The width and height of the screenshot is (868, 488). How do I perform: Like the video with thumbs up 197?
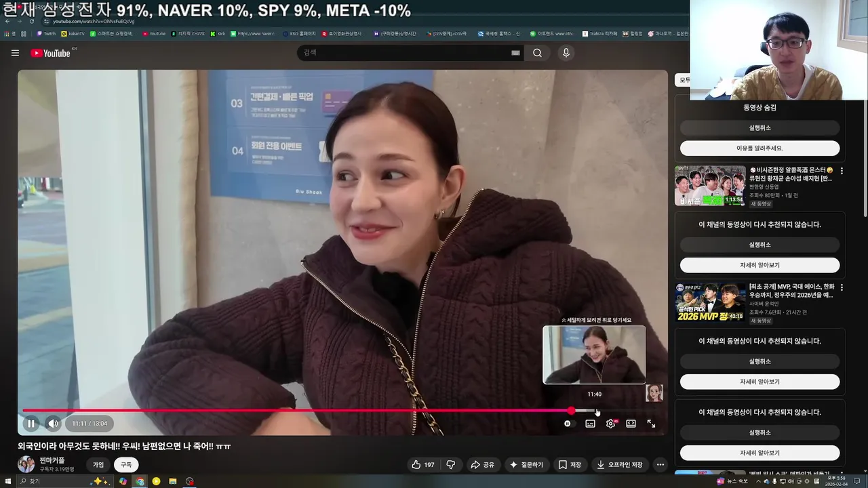coord(422,465)
